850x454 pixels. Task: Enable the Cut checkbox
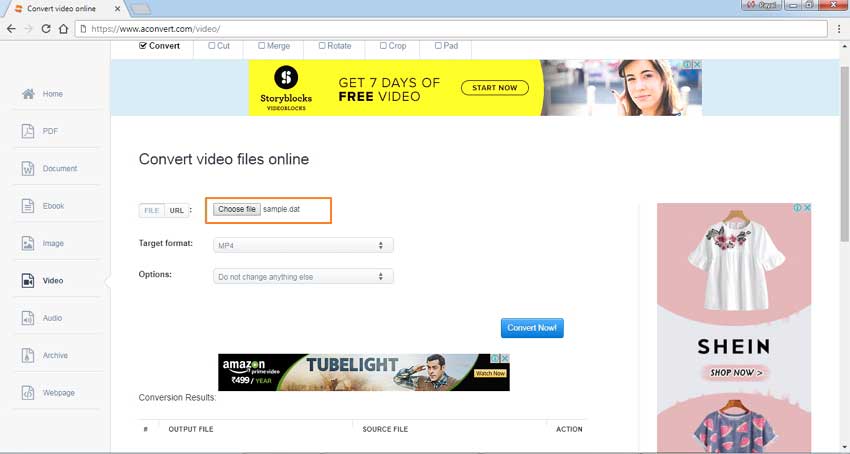pos(211,46)
